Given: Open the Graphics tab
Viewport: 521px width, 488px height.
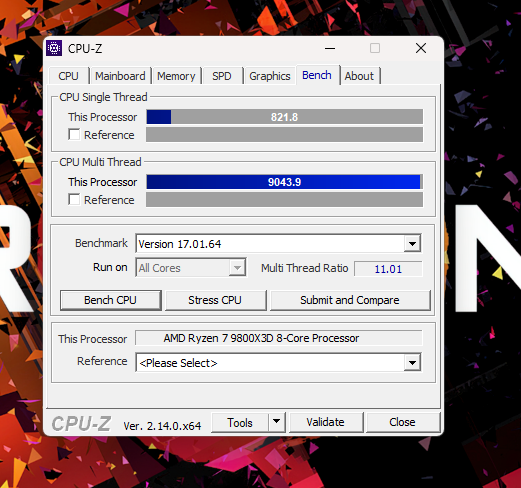Looking at the screenshot, I should point(270,76).
